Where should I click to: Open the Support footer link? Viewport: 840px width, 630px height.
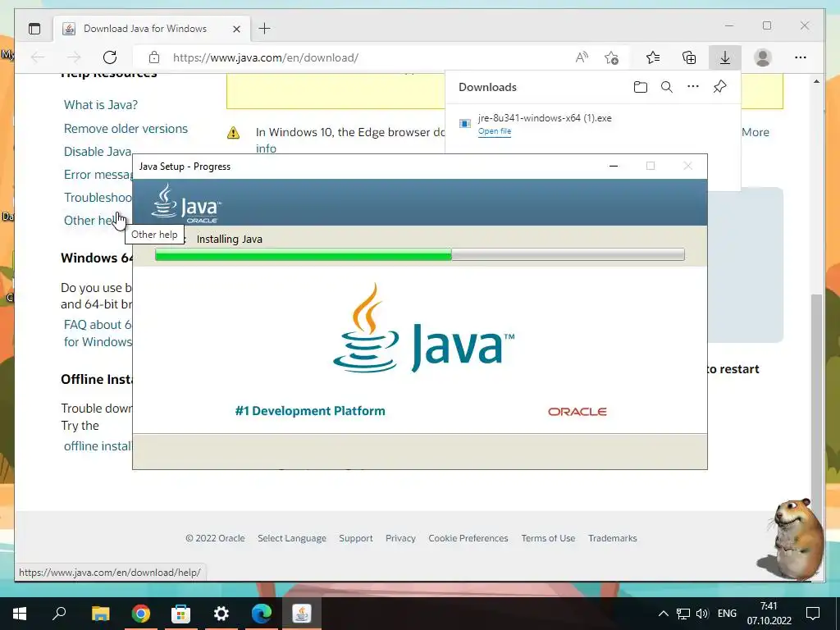point(356,538)
